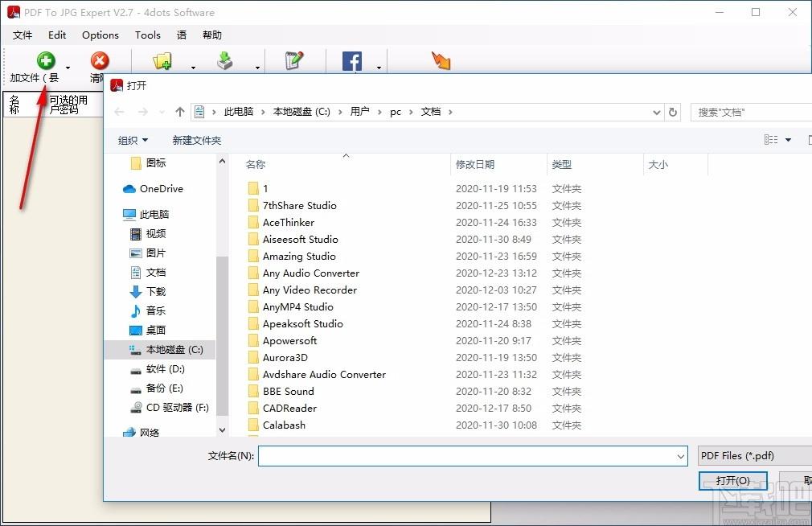Select 软件 (D:) drive in sidebar
The image size is (812, 526).
coord(158,369)
